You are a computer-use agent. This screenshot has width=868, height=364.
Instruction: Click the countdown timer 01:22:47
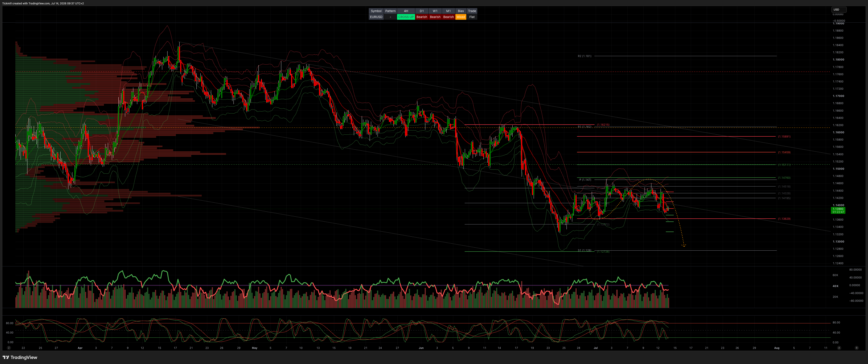(838, 212)
